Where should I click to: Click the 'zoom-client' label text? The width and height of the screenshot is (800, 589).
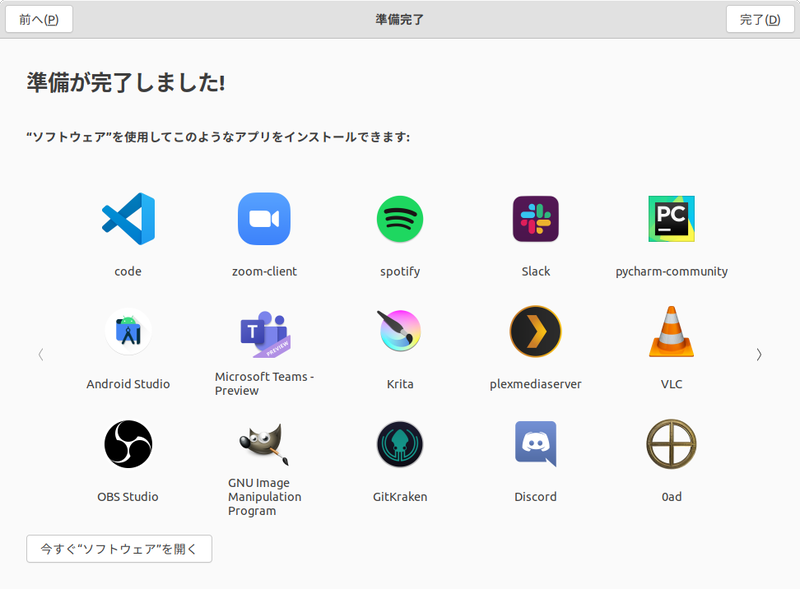(264, 272)
